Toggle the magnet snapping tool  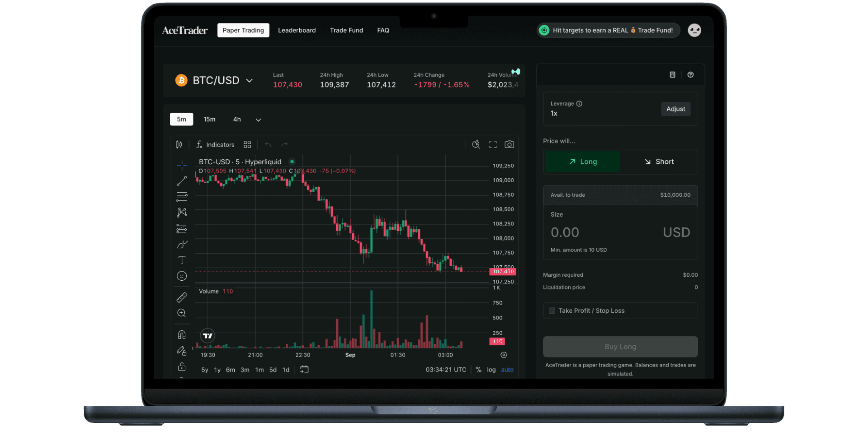(182, 335)
